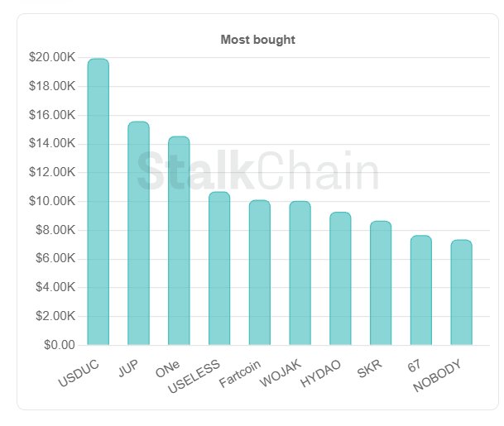Click the USDUC x-axis label
Viewport: 504px width, 426px height.
(x=80, y=371)
